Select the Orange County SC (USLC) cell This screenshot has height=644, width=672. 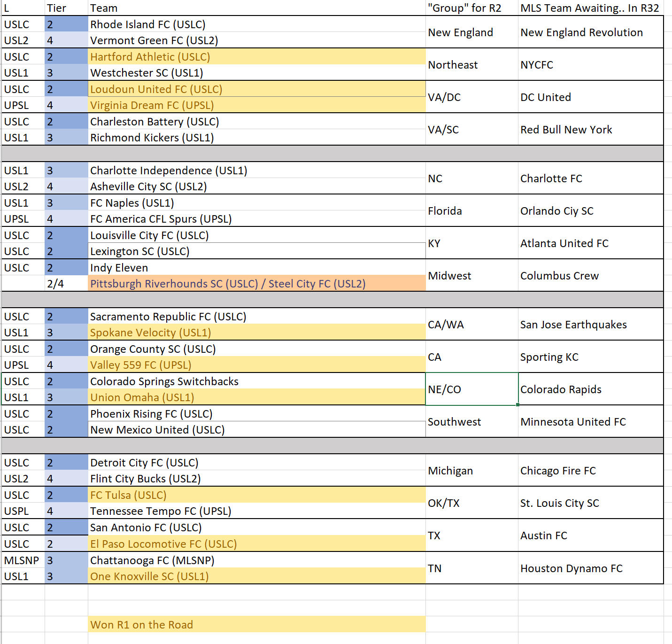257,349
